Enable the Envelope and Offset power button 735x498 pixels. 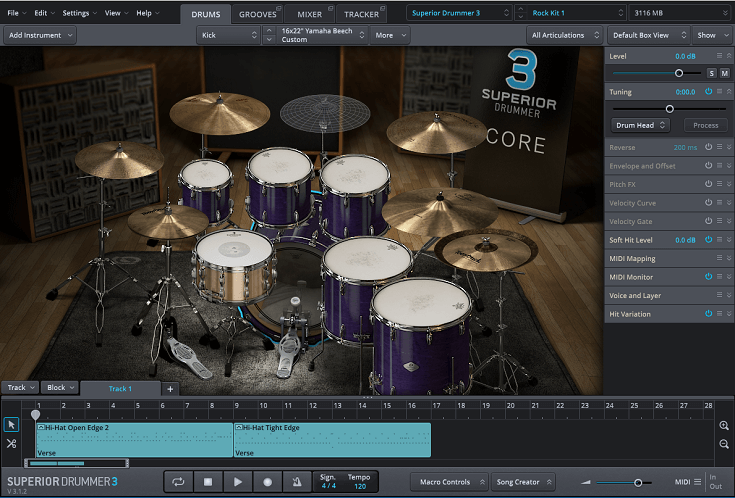(708, 166)
